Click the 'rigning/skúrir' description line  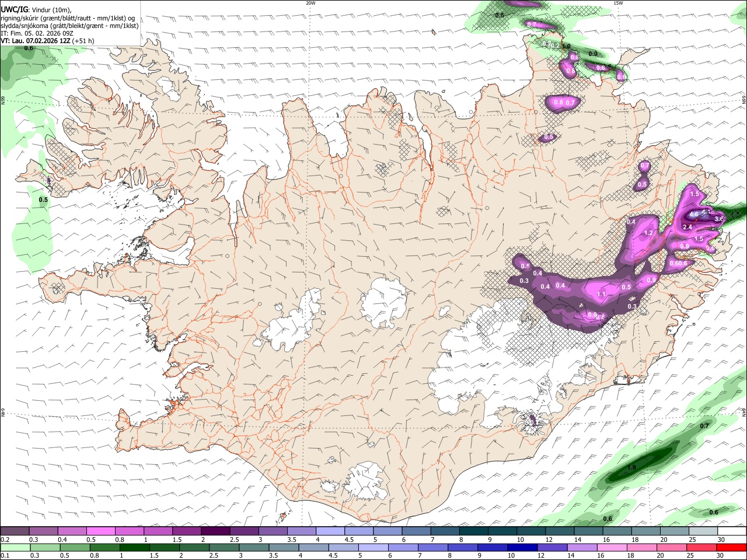pyautogui.click(x=68, y=17)
